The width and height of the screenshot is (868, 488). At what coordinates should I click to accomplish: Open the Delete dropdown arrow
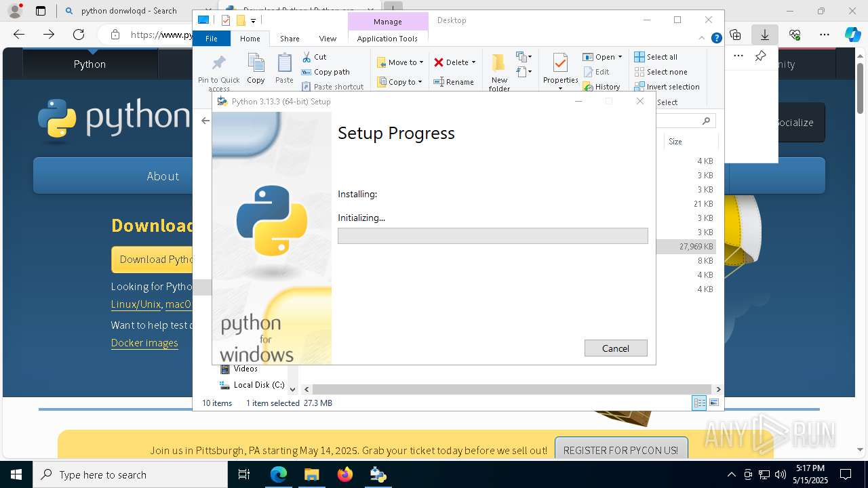pos(473,62)
